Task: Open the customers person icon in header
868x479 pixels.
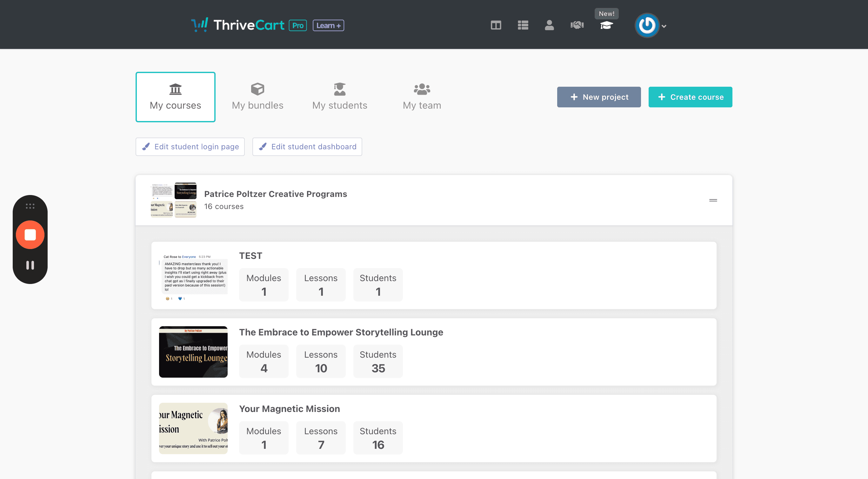Action: (x=549, y=25)
